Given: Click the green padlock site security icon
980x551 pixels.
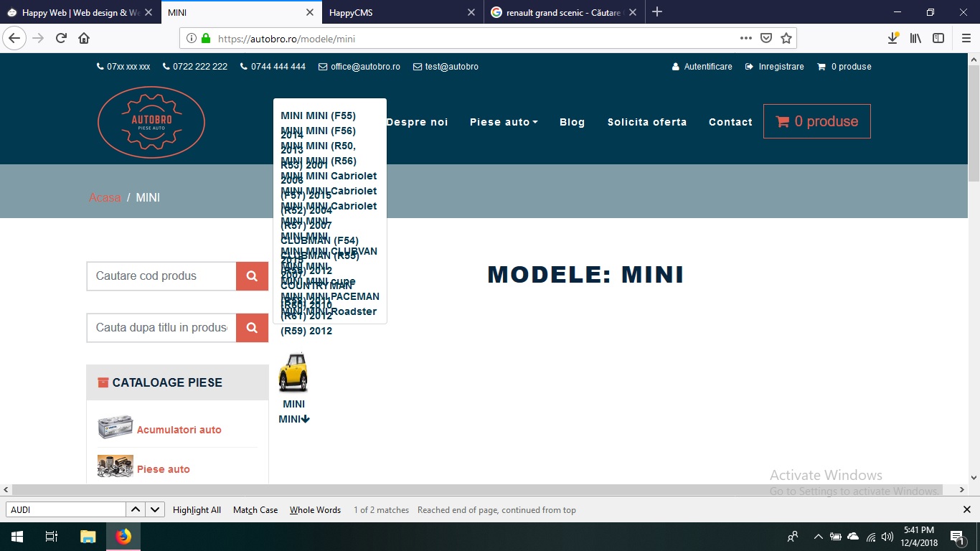Looking at the screenshot, I should point(206,39).
